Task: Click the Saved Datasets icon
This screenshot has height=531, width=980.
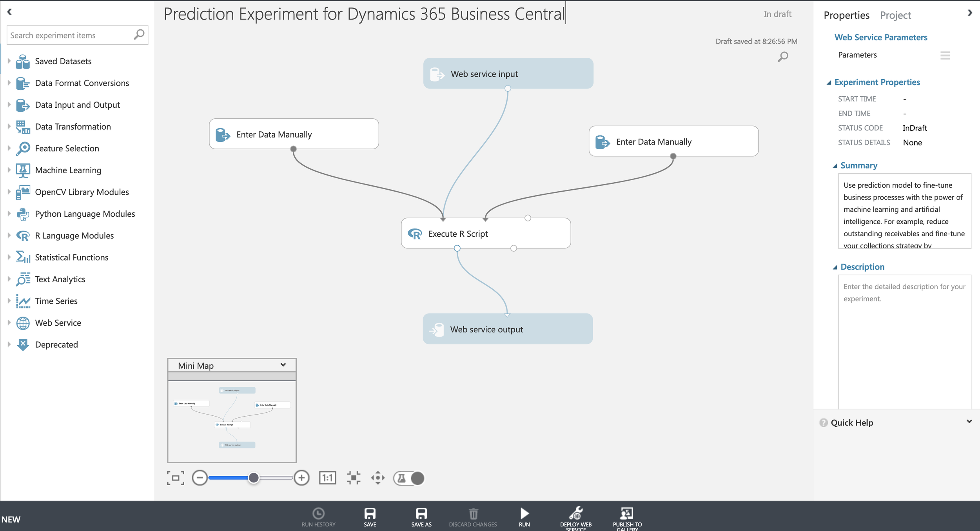Action: click(x=23, y=62)
